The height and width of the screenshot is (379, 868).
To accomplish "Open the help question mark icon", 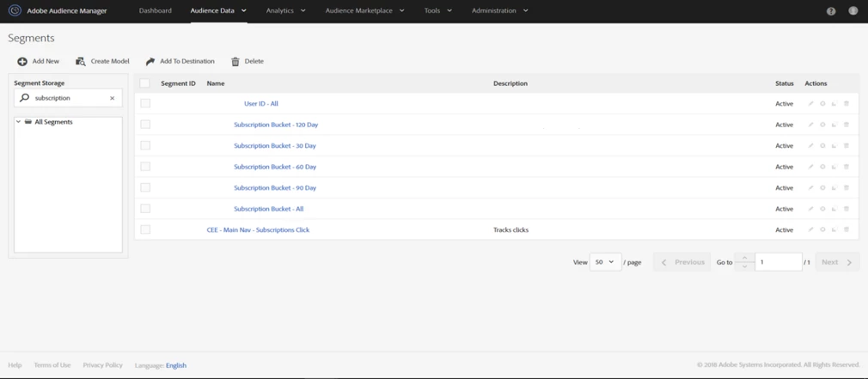I will [831, 11].
